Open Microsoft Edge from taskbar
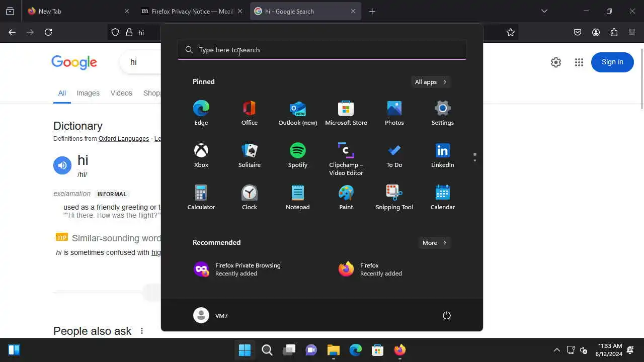This screenshot has height=362, width=644. (356, 350)
